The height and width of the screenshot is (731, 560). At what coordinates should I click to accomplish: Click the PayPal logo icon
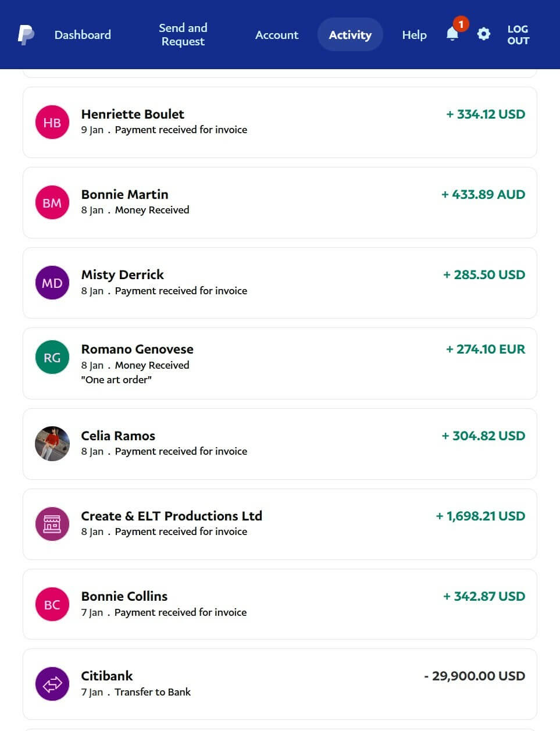26,35
